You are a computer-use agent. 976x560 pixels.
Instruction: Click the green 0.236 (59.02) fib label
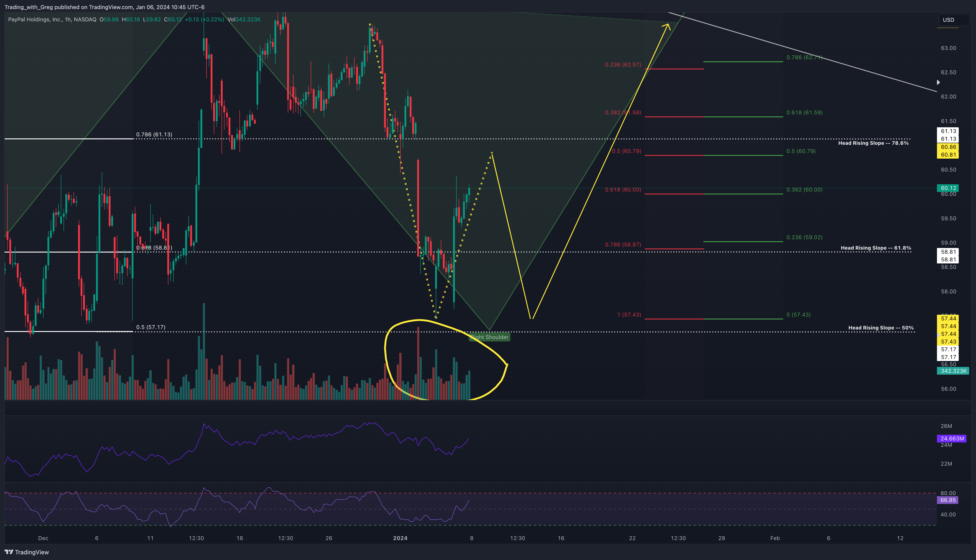point(804,237)
